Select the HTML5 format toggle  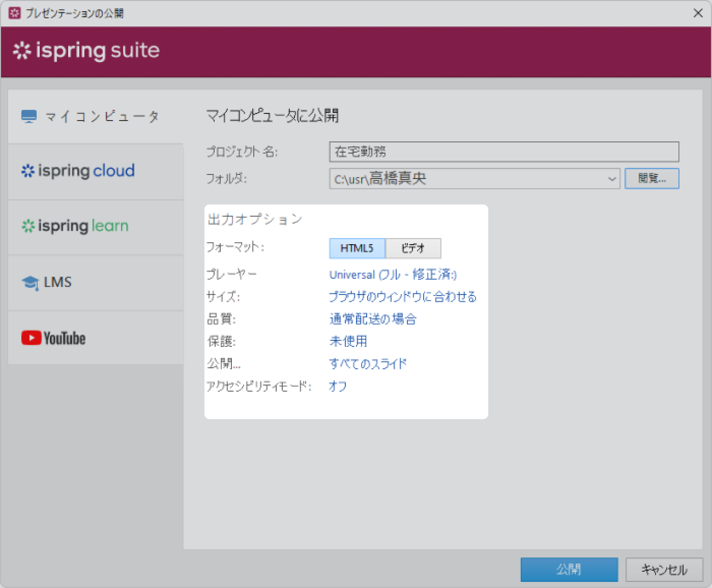(x=357, y=248)
